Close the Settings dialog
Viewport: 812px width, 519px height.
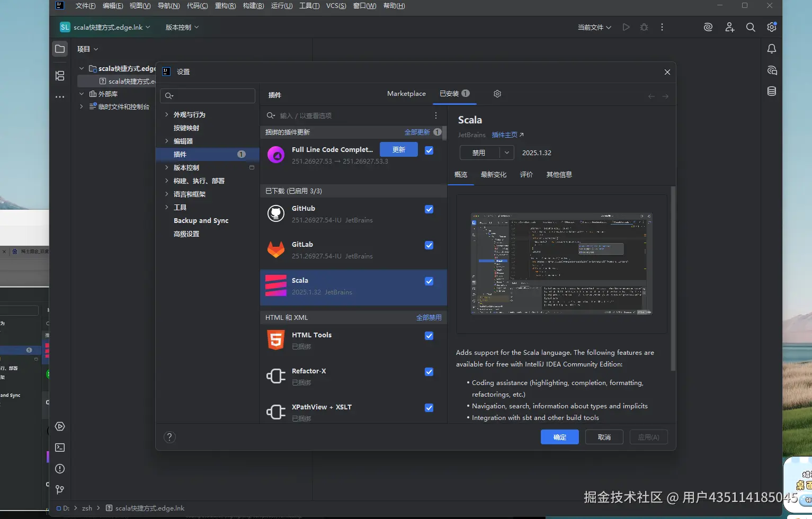[667, 72]
